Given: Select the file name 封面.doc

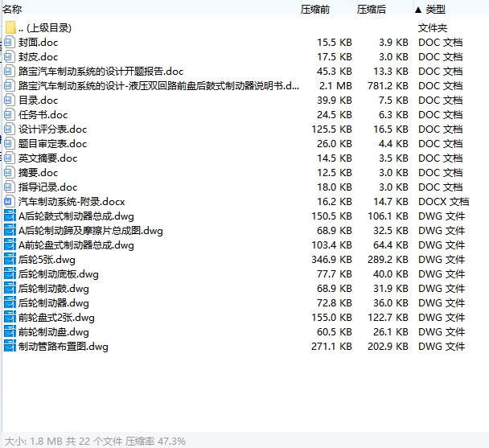Looking at the screenshot, I should pos(38,43).
